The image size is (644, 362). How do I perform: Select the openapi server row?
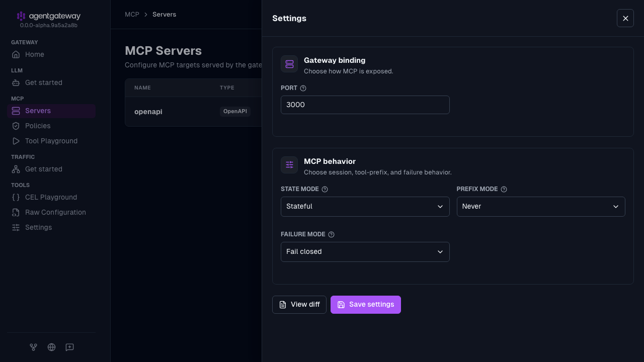point(194,112)
